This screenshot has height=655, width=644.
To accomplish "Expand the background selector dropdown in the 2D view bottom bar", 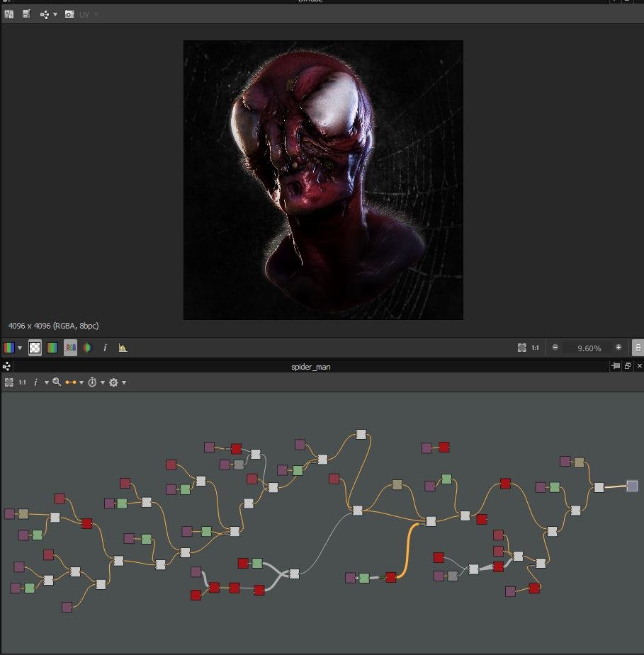I will tap(19, 348).
